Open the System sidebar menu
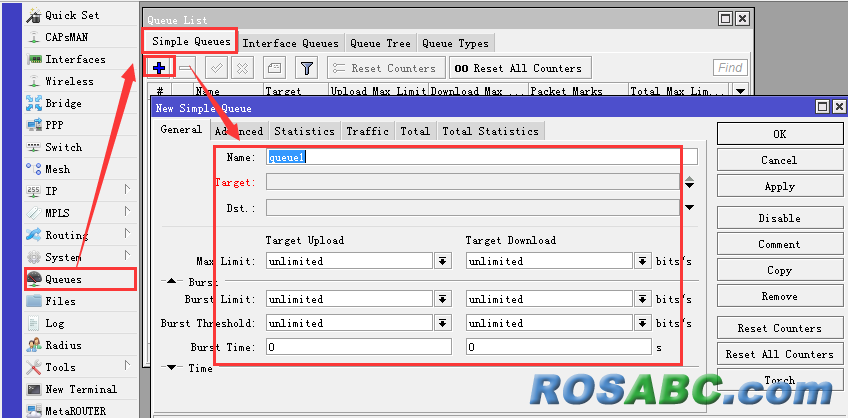Image resolution: width=848 pixels, height=418 pixels. (63, 257)
